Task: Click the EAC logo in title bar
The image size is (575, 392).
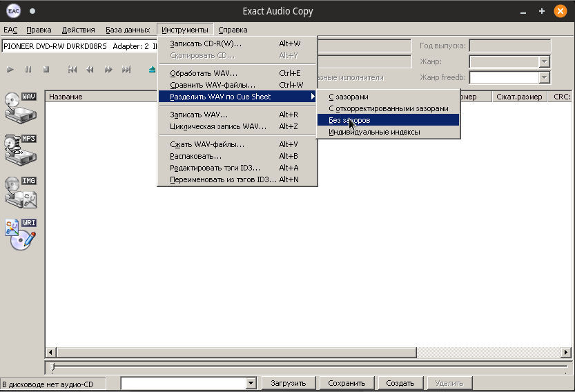Action: click(14, 11)
